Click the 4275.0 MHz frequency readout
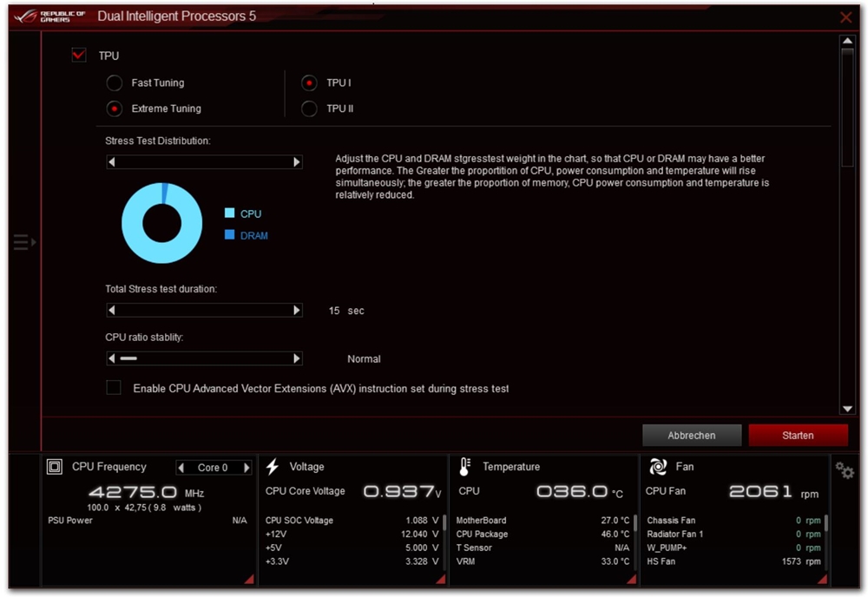The width and height of the screenshot is (868, 597). [x=146, y=492]
